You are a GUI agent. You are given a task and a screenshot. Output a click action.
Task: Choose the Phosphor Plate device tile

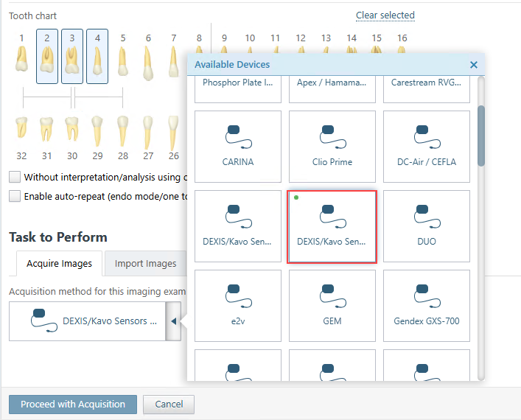click(x=238, y=89)
